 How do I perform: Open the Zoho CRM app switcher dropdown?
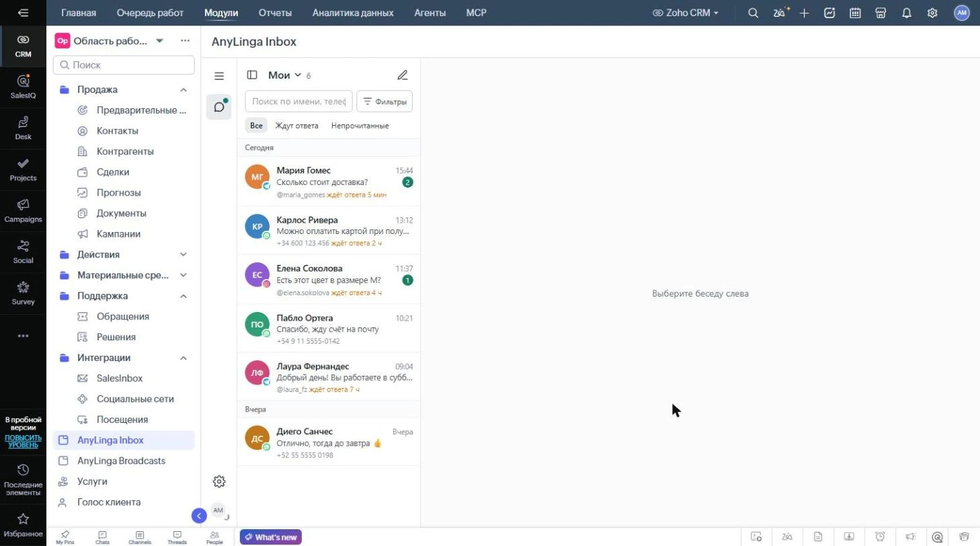click(x=686, y=13)
